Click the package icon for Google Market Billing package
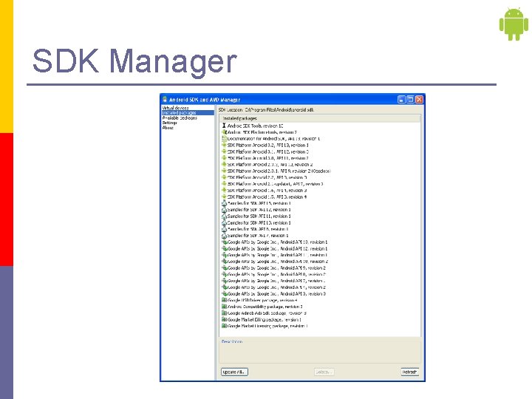The width and height of the screenshot is (532, 399). pyautogui.click(x=224, y=319)
